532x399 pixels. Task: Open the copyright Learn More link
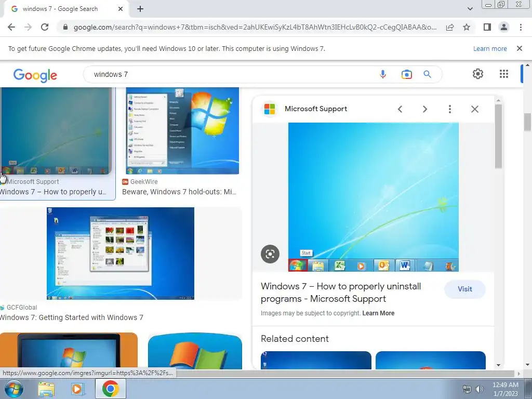(378, 313)
